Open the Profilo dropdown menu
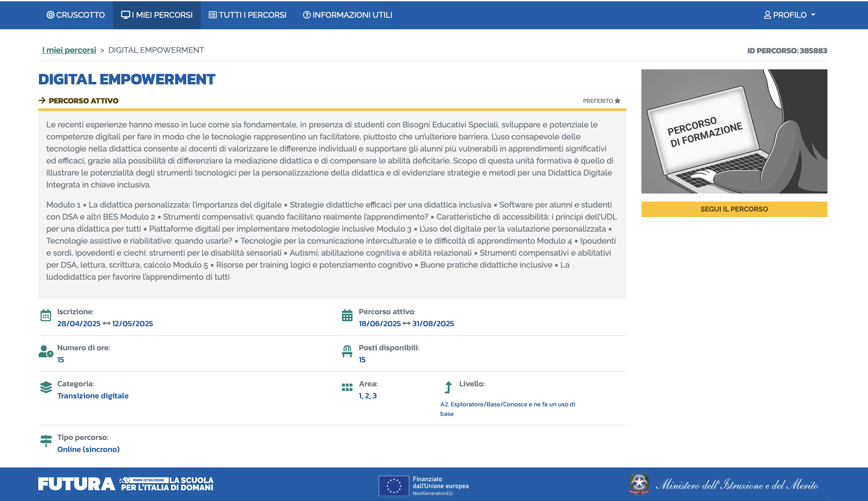 point(789,15)
